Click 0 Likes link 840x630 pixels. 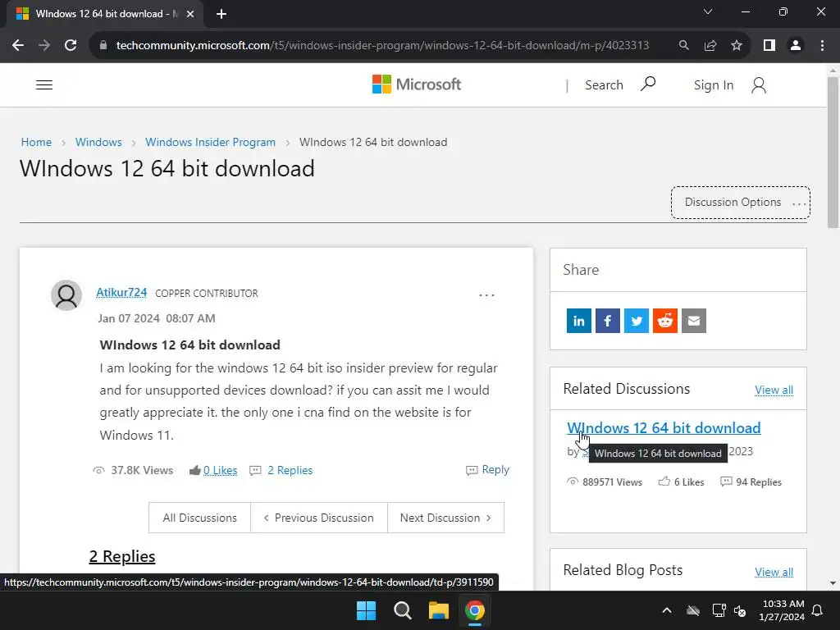[x=220, y=470]
